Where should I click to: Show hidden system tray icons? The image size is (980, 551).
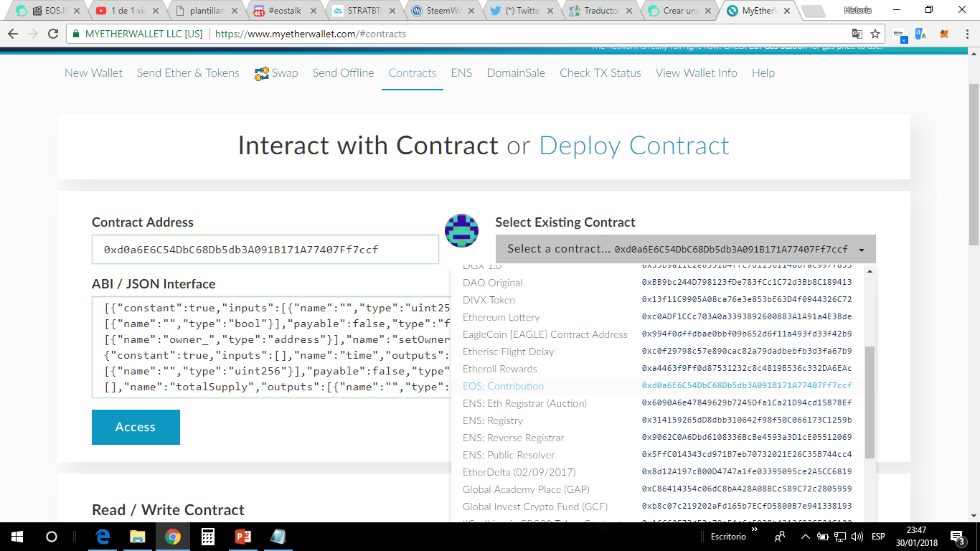point(805,537)
